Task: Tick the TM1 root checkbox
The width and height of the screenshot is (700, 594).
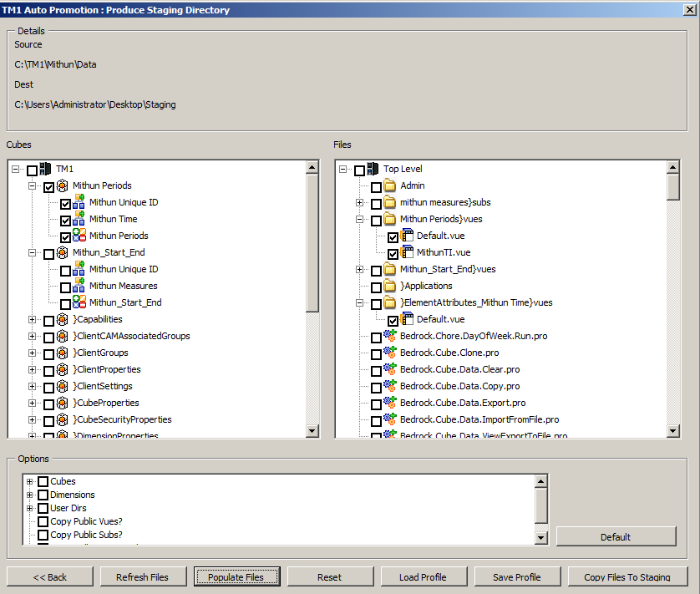Action: tap(32, 170)
